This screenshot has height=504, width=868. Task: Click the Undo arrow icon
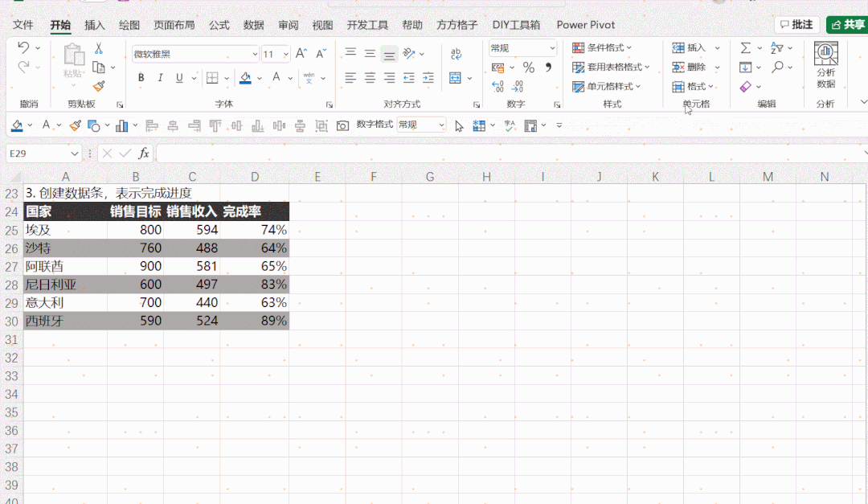pyautogui.click(x=23, y=47)
